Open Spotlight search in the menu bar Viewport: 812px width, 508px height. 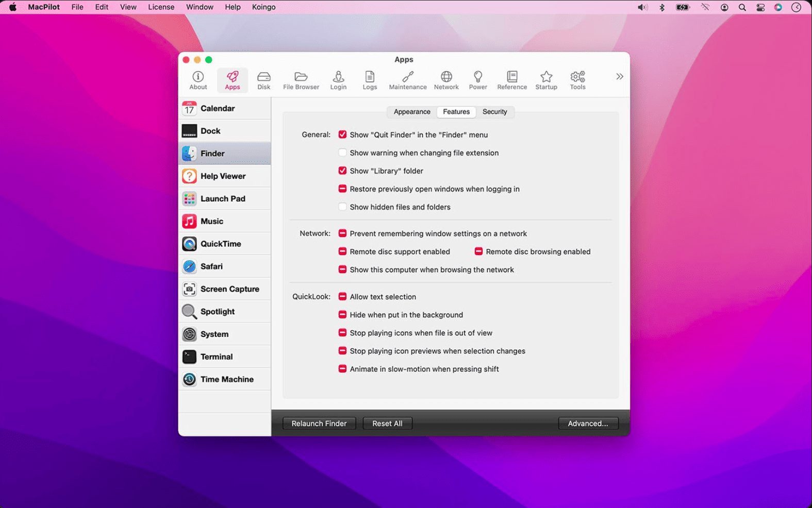[x=742, y=7]
